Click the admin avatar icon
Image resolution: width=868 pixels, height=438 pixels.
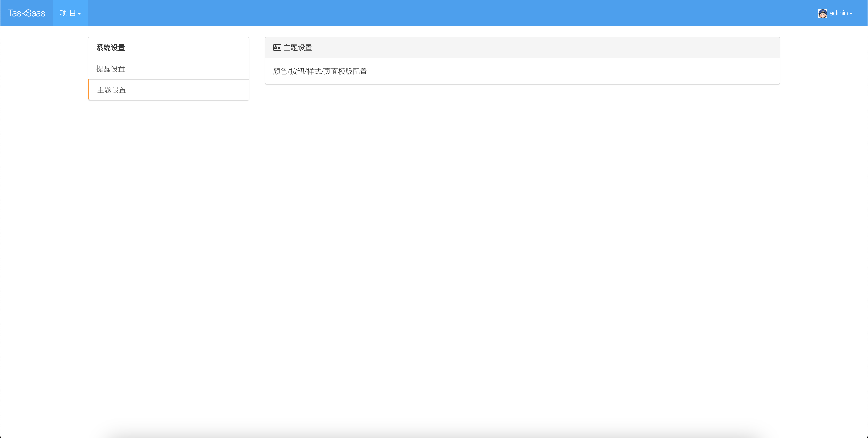click(x=823, y=13)
